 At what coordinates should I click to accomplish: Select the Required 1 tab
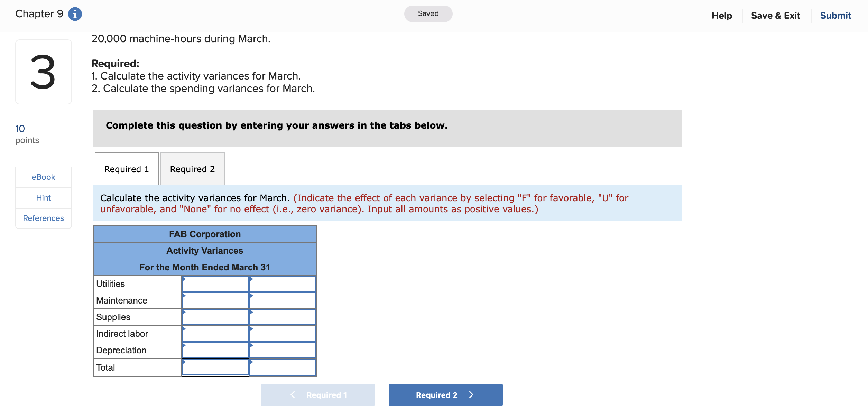pyautogui.click(x=126, y=169)
